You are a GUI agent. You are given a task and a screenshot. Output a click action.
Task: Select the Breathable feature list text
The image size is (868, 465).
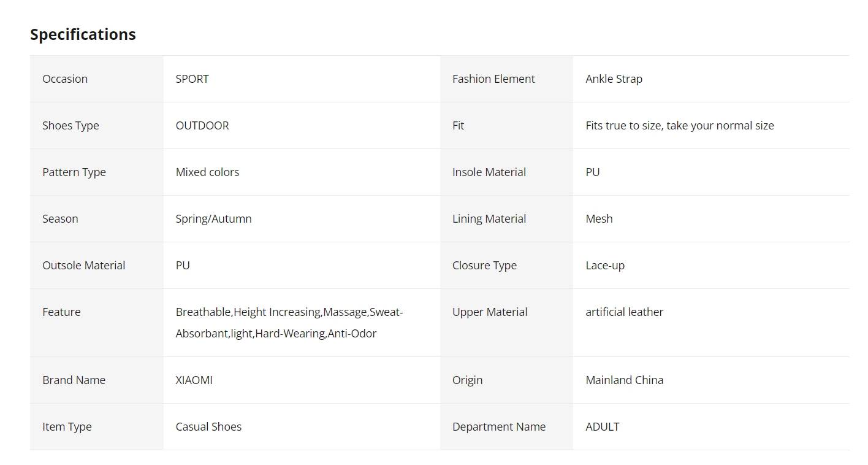tap(289, 323)
